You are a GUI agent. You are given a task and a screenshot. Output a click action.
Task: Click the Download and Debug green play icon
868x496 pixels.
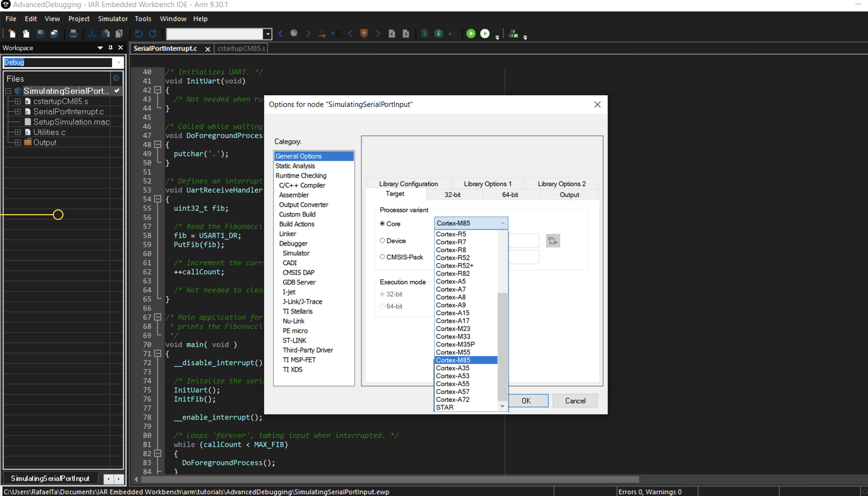click(x=470, y=34)
